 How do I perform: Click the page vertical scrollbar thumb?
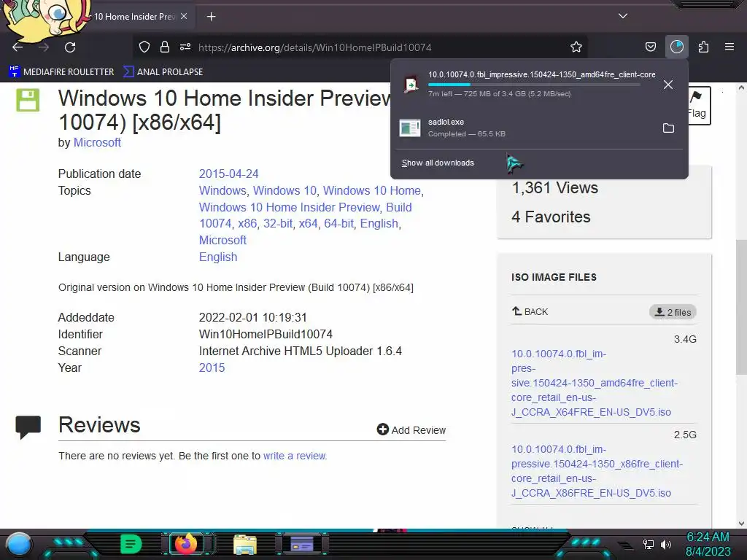741,307
